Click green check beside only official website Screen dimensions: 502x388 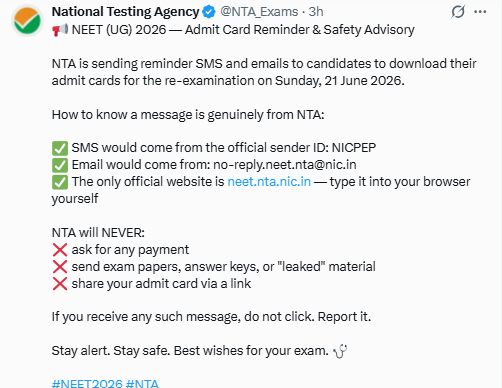pyautogui.click(x=60, y=182)
